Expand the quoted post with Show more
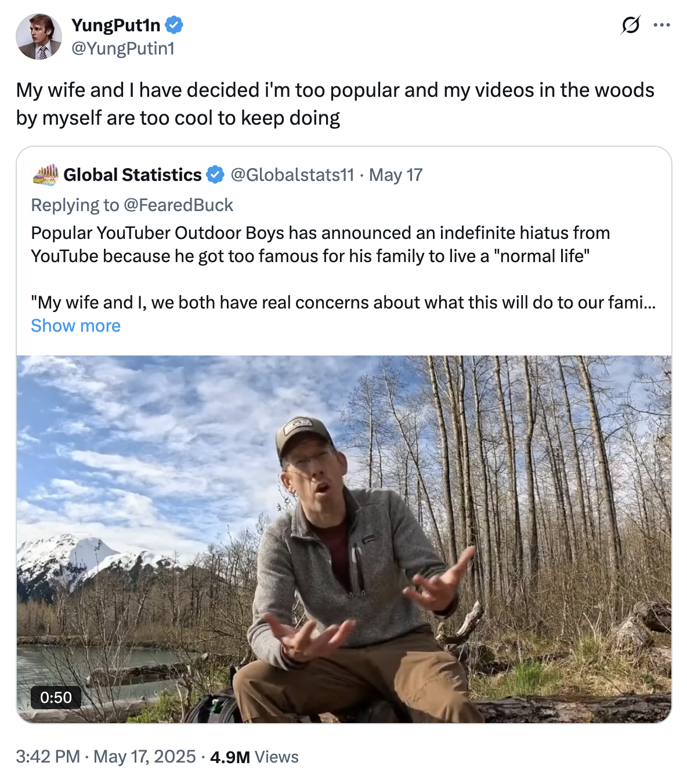 pos(76,326)
